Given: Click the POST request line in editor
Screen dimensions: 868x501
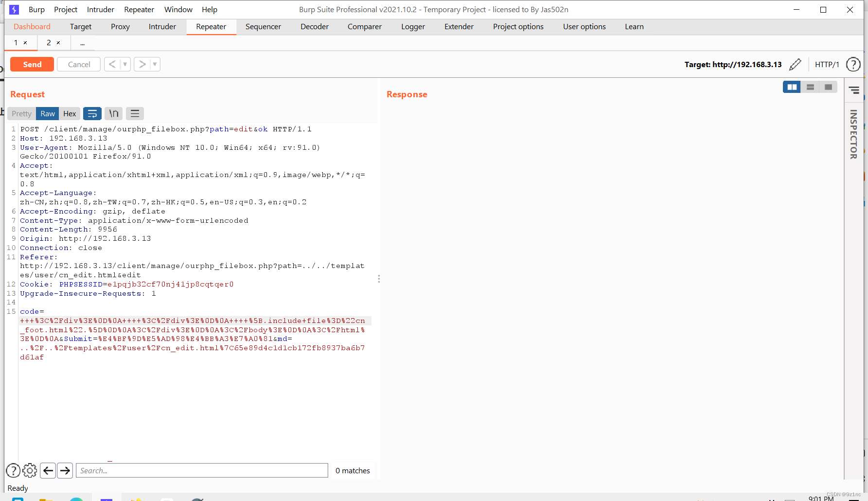Looking at the screenshot, I should pyautogui.click(x=166, y=129).
